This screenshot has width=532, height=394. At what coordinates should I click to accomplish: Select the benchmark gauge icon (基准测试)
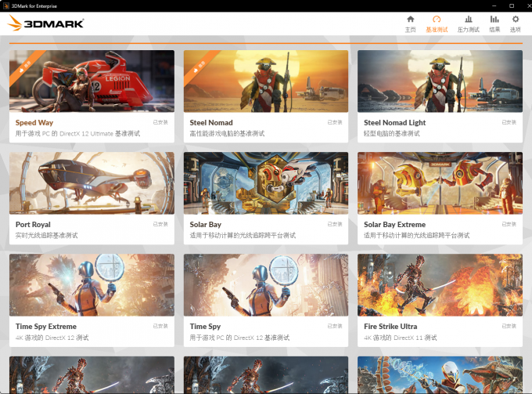(437, 20)
